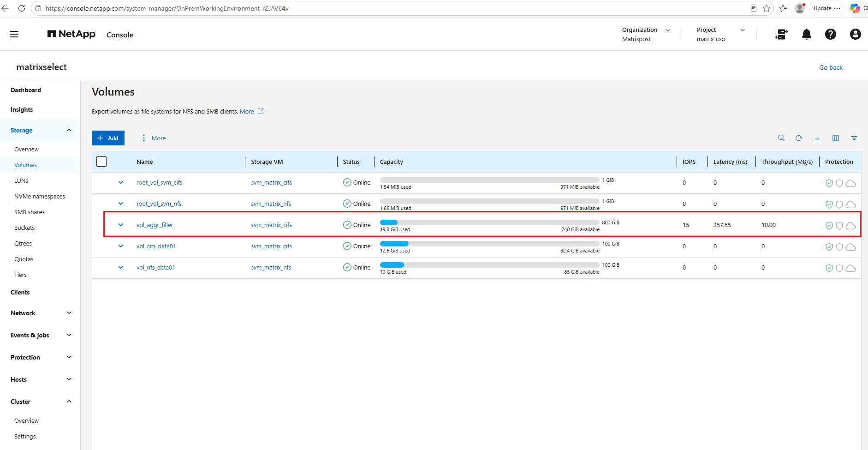Open the help question mark icon
The image size is (868, 450).
click(831, 34)
